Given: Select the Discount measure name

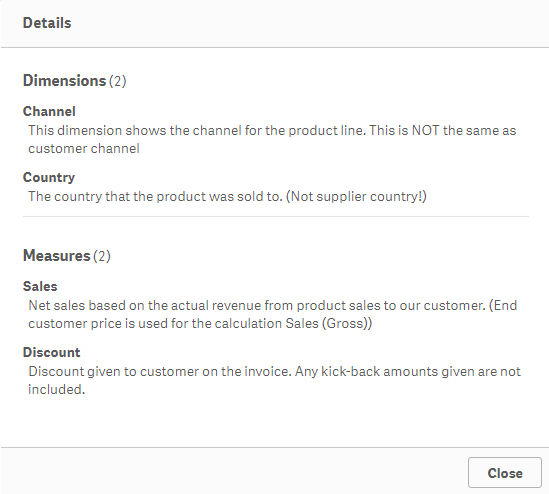Looking at the screenshot, I should 51,352.
